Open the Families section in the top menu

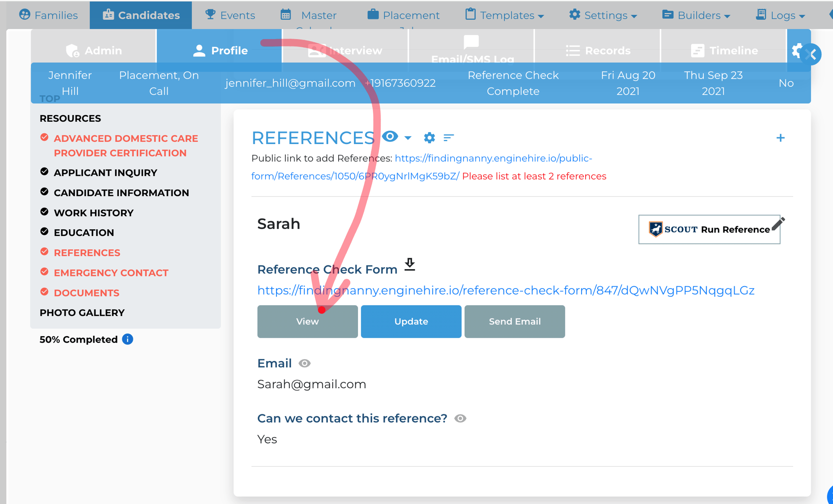click(x=48, y=15)
